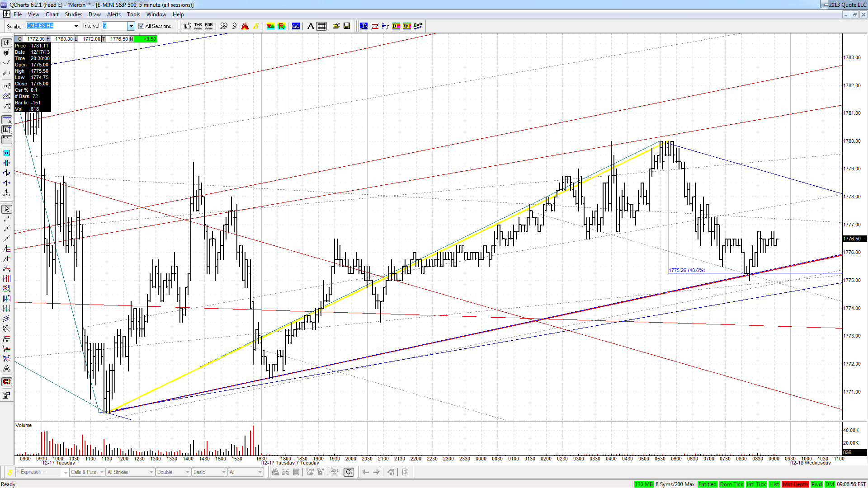Image resolution: width=868 pixels, height=488 pixels.
Task: Click the home icon in bottom toolbar
Action: (x=391, y=472)
